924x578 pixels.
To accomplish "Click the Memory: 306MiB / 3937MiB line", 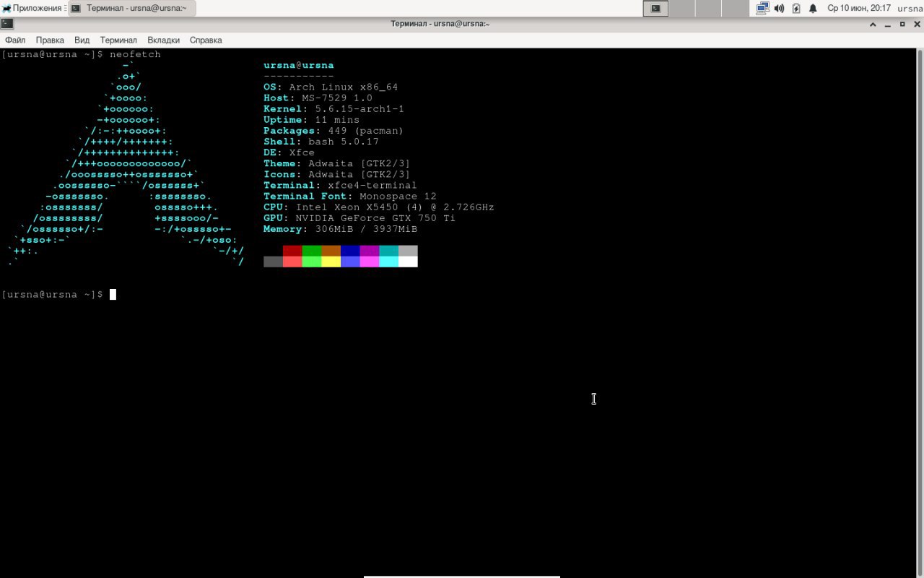I will coord(341,229).
